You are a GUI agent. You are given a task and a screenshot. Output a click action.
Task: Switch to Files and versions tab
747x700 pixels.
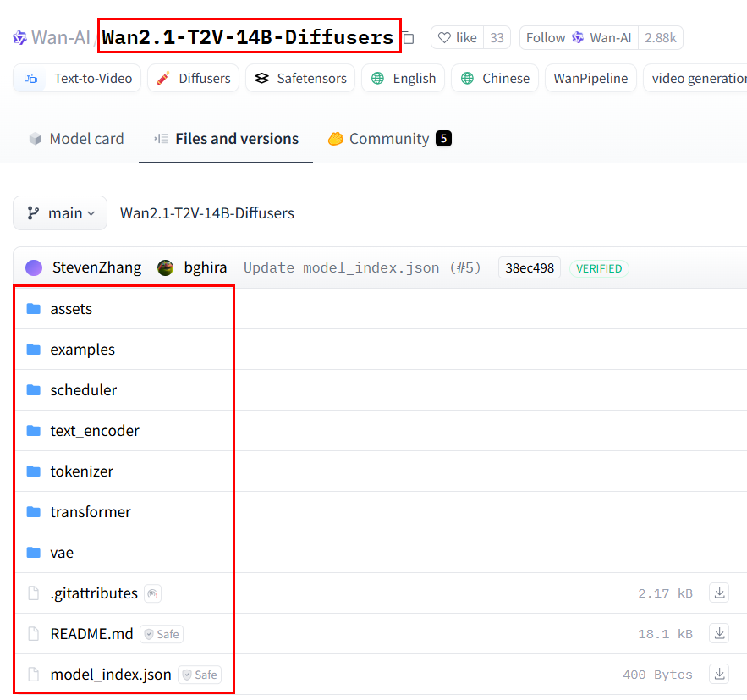tap(226, 139)
